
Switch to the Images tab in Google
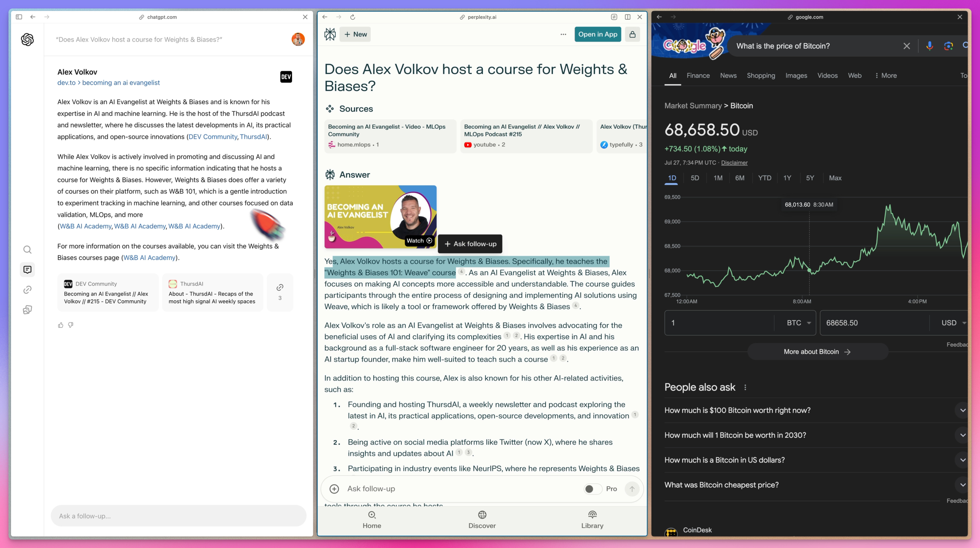point(796,76)
